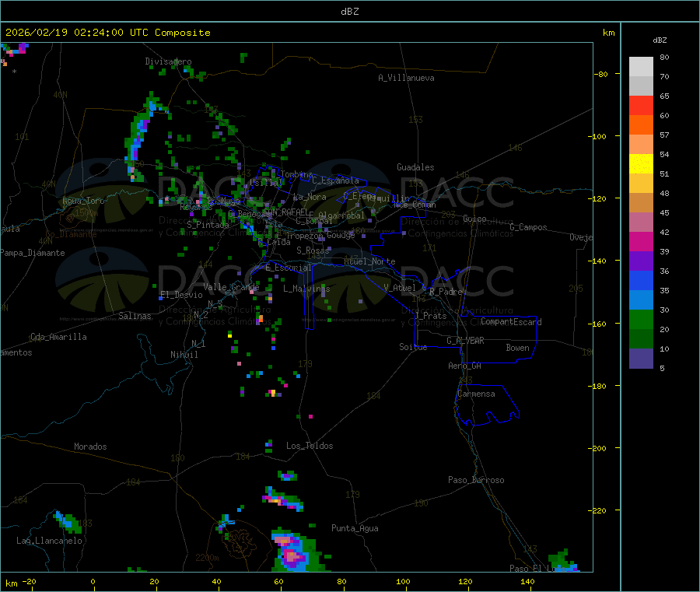Viewport: 700px width, 592px height.
Task: Click the A_Villanueva place label
Action: click(x=406, y=78)
